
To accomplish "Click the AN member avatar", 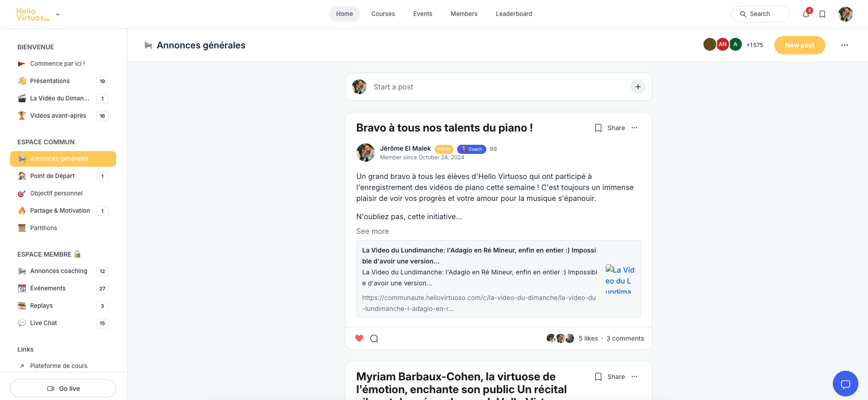I will click(x=723, y=44).
